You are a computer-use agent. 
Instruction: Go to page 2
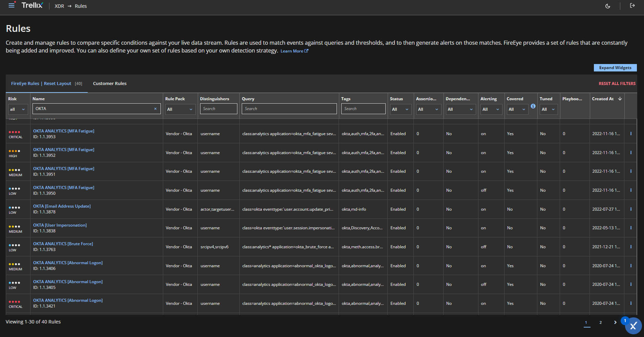(601, 322)
